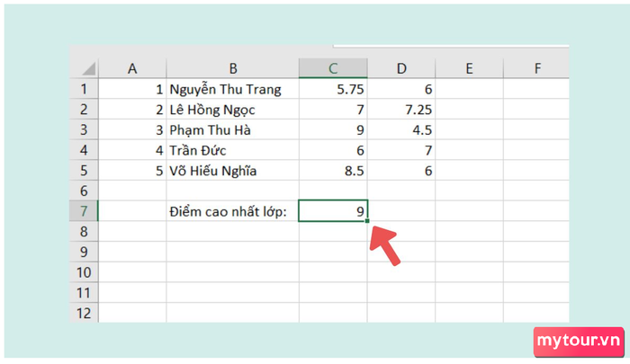Select the Điểm cao nhất lớp label cell
This screenshot has height=364, width=630.
point(232,211)
